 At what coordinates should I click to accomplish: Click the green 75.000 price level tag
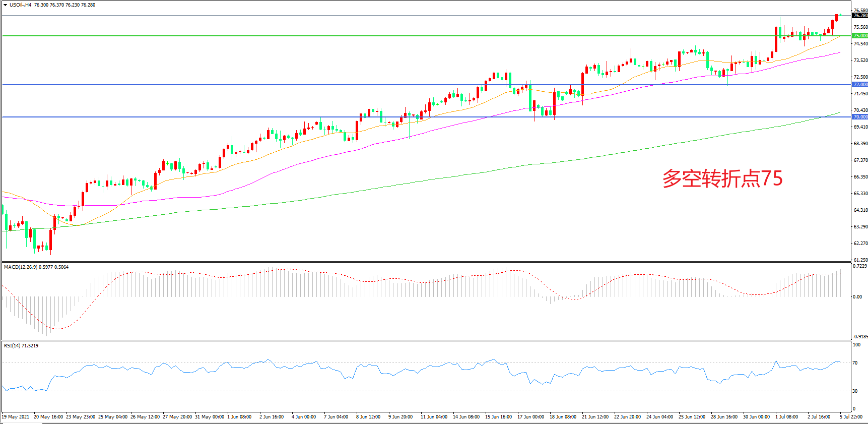pos(859,36)
